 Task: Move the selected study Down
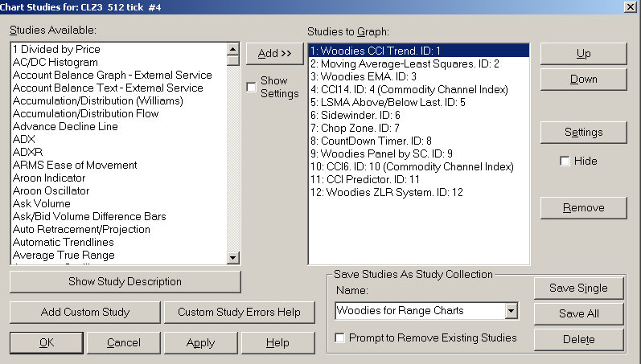(x=583, y=80)
